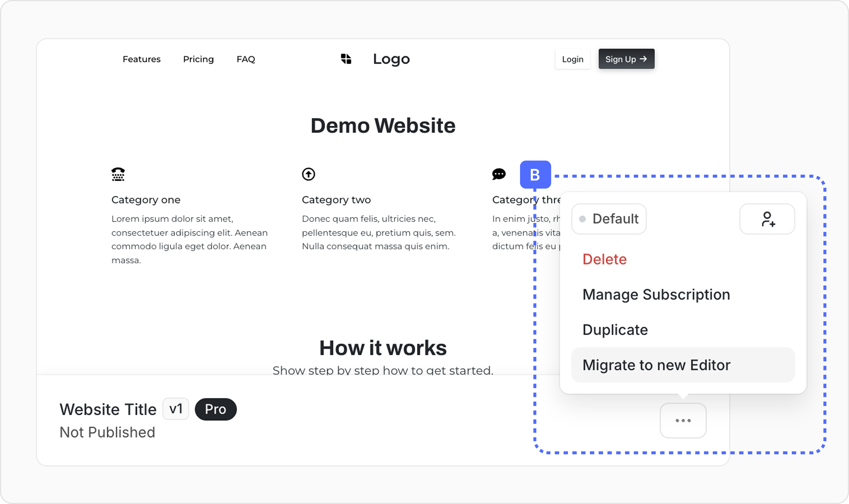This screenshot has width=849, height=504.
Task: Open the three-dots more options button
Action: [683, 420]
